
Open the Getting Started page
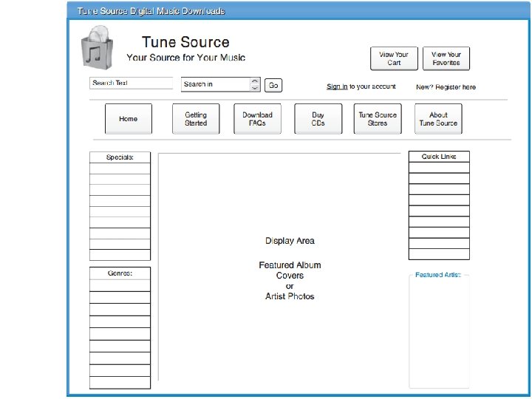196,119
